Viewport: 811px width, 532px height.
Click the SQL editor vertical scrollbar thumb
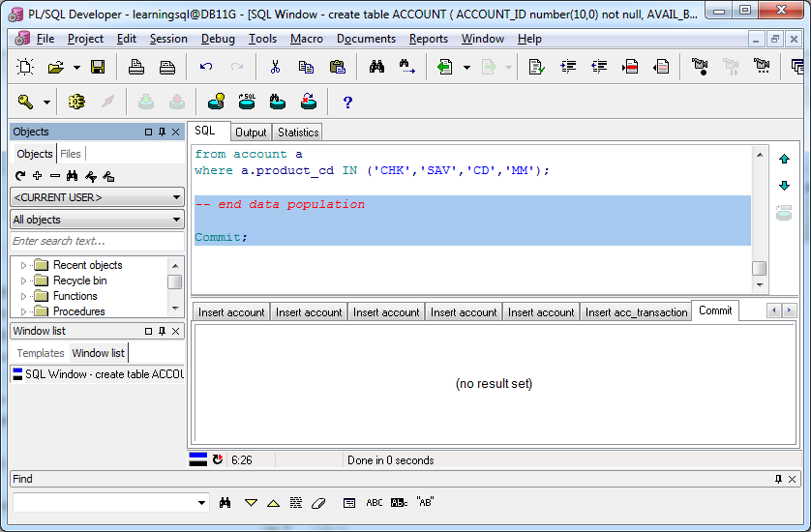760,268
